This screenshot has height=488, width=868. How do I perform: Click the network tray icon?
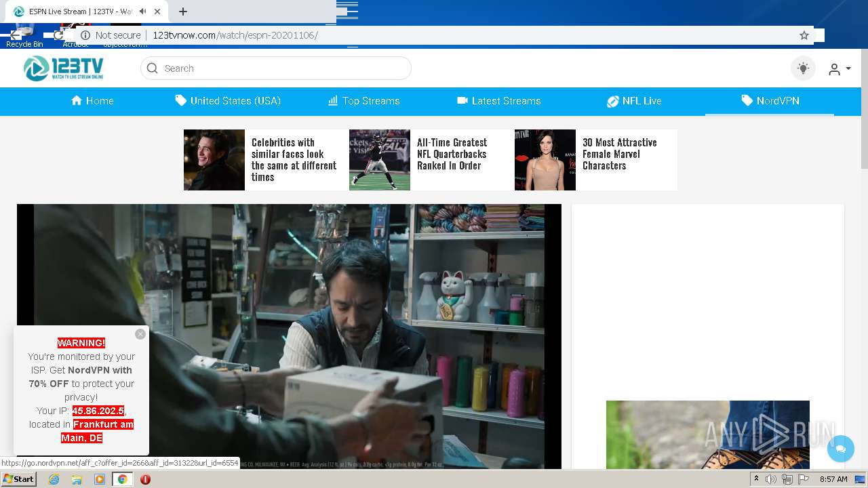pos(787,479)
